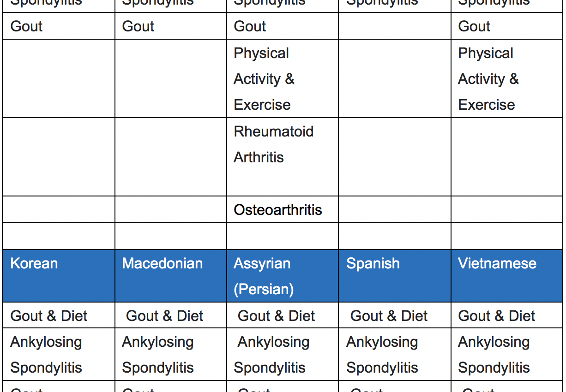Select Gout & Diet under Spanish

tap(389, 316)
